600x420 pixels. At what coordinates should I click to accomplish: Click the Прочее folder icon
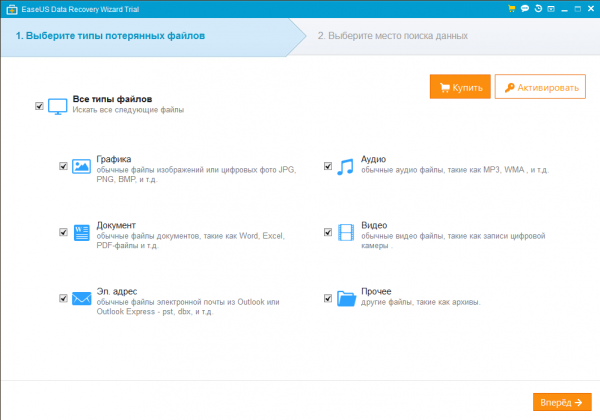pyautogui.click(x=346, y=298)
